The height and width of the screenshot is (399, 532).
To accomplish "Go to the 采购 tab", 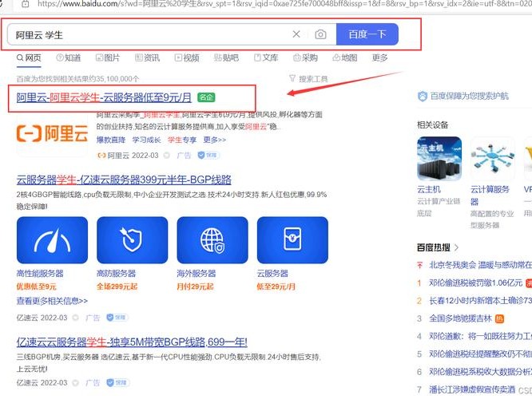I will pyautogui.click(x=305, y=58).
